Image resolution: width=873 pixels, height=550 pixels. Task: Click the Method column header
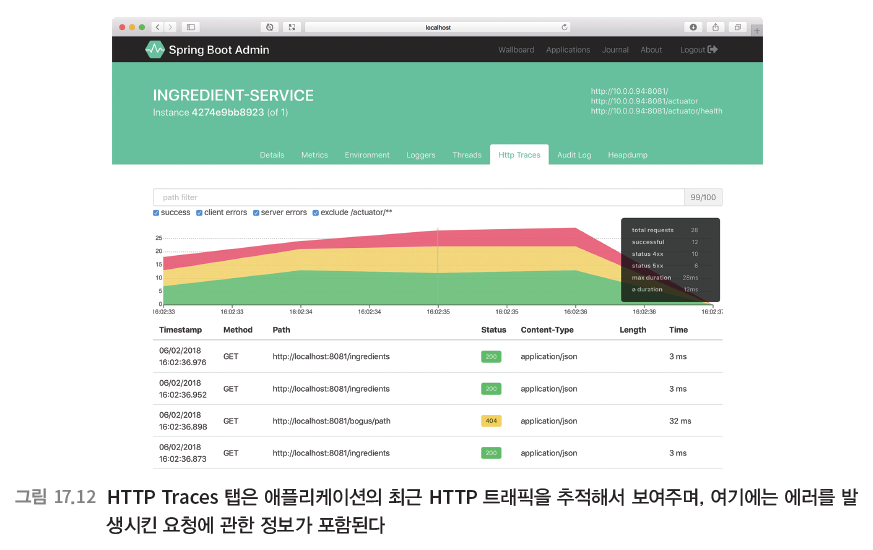click(238, 330)
